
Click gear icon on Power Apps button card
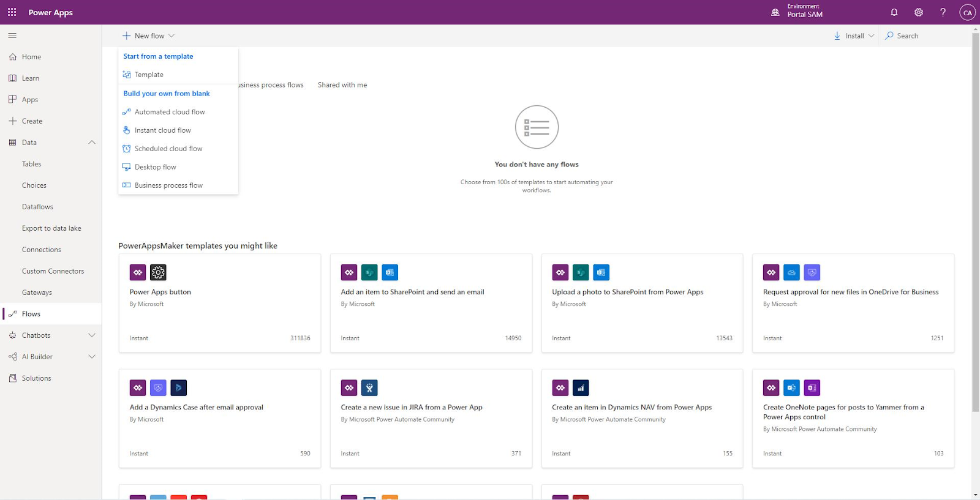(x=158, y=272)
